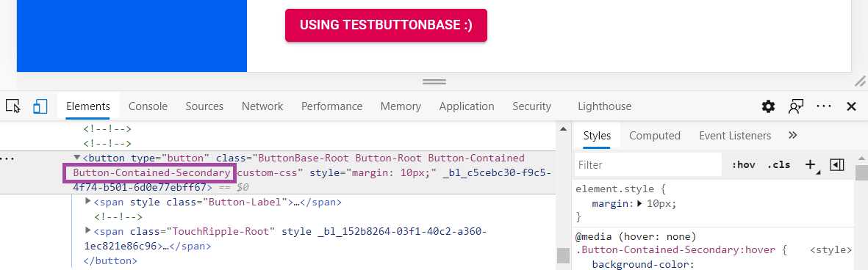This screenshot has height=270, width=868.
Task: Toggle the :hov element state panel
Action: click(743, 164)
